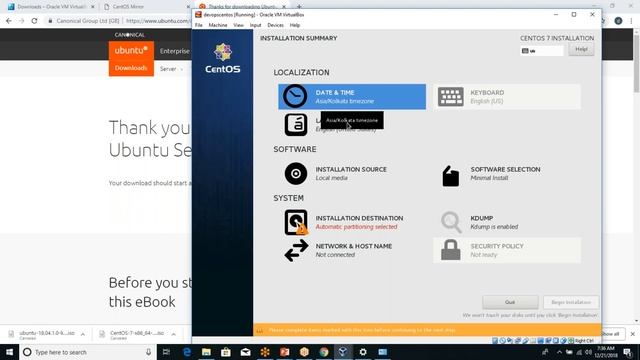This screenshot has height=360, width=640.
Task: Open PowerPoint from taskbar
Action: pyautogui.click(x=284, y=352)
